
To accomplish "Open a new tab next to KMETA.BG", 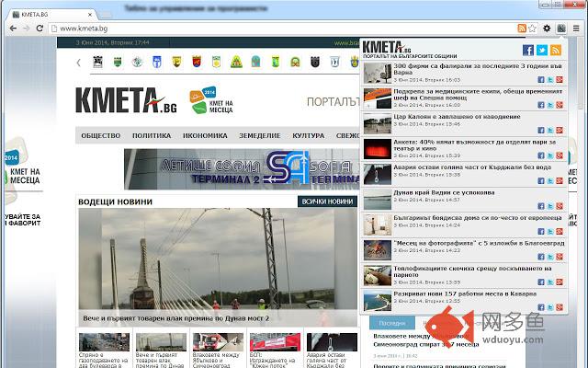I will (107, 15).
